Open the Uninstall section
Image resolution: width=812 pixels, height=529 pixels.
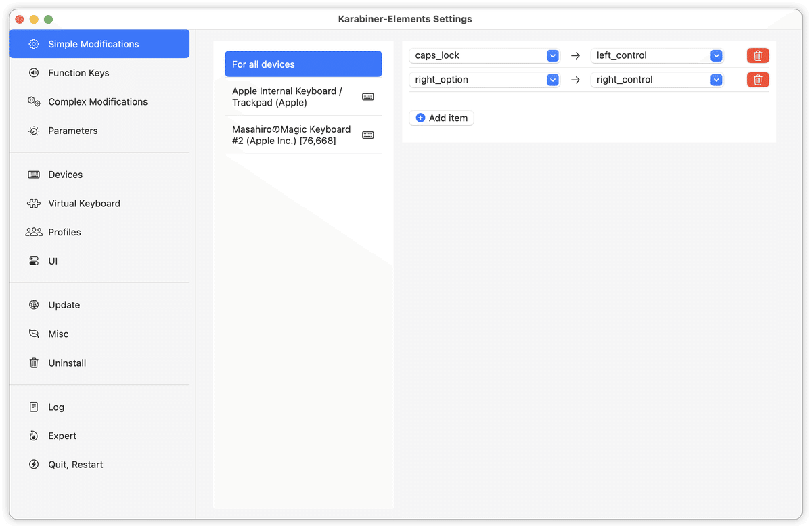click(x=99, y=363)
